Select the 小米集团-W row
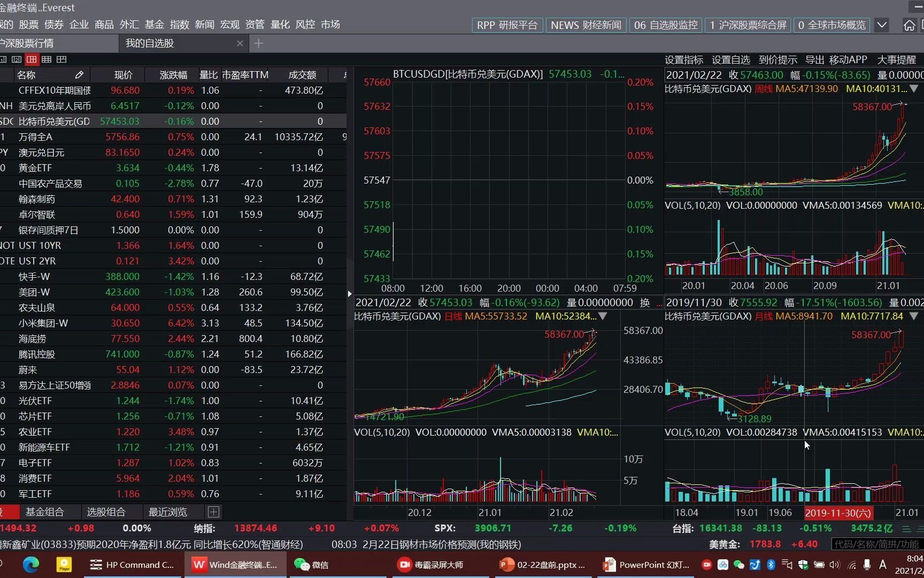This screenshot has height=578, width=924. 173,323
